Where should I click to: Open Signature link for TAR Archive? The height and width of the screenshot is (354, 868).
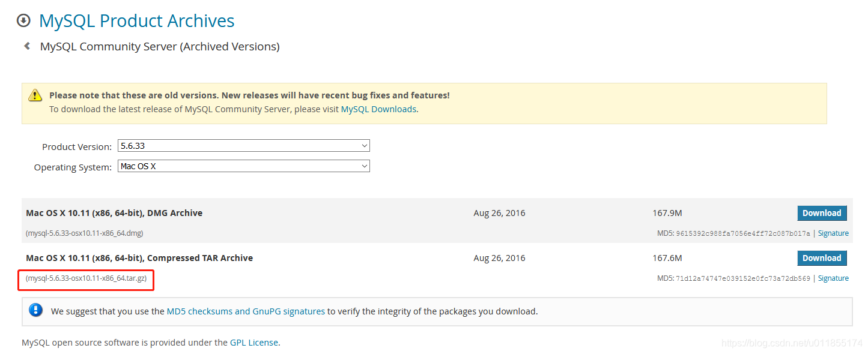pyautogui.click(x=833, y=278)
